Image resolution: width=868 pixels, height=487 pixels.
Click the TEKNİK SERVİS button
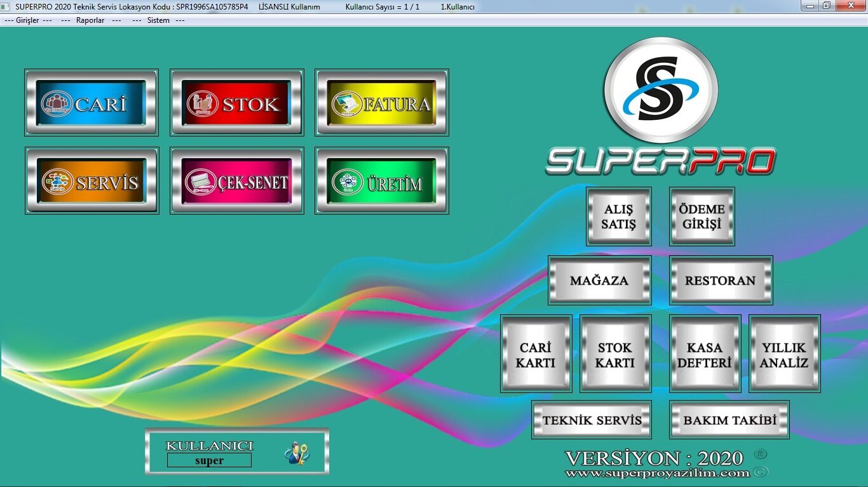point(592,420)
